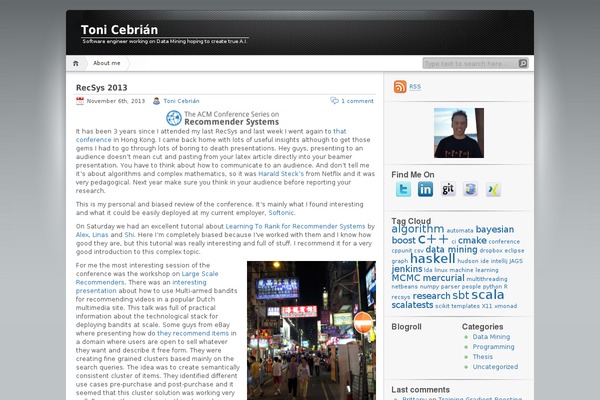This screenshot has height=400, width=600.
Task: Follow the Shi link
Action: [129, 235]
